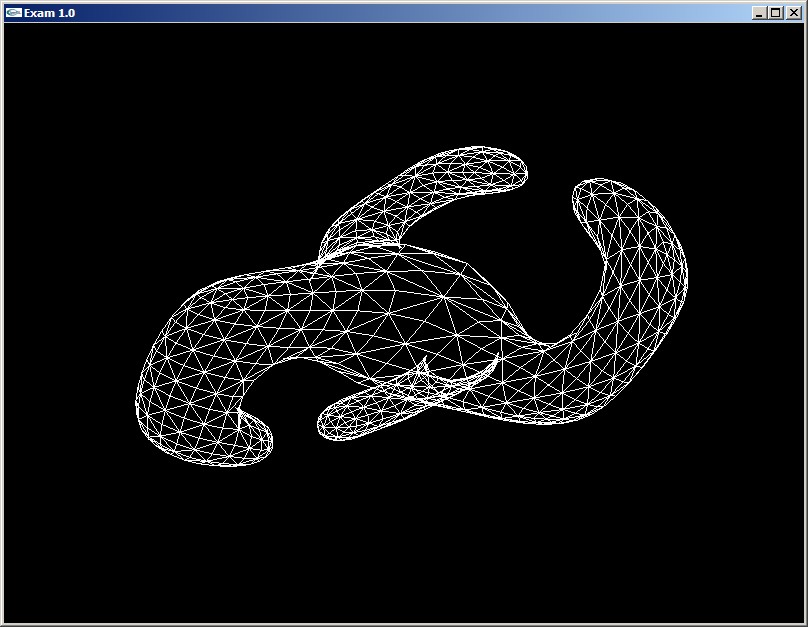Close the Exam 1.0 window
Viewport: 808px width, 627px height.
tap(794, 13)
